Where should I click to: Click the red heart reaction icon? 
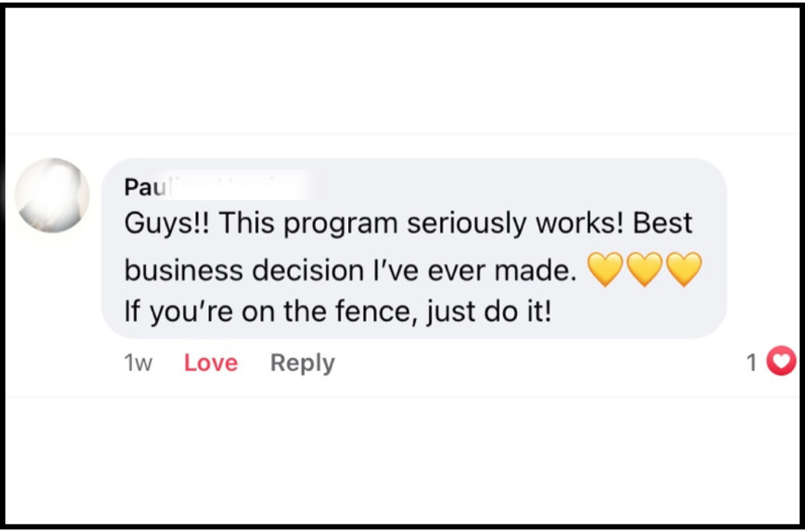pyautogui.click(x=780, y=362)
